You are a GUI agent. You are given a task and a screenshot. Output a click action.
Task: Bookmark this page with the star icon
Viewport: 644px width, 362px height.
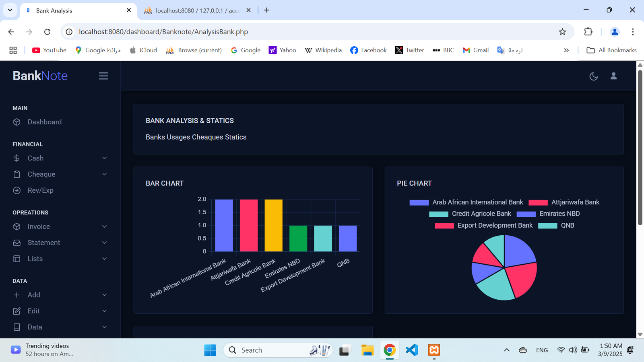pos(562,32)
